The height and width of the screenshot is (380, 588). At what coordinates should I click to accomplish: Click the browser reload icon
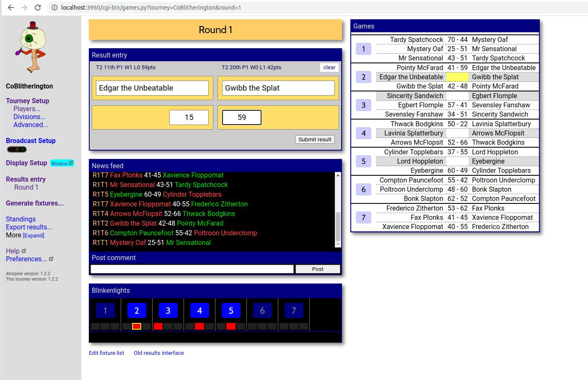38,8
